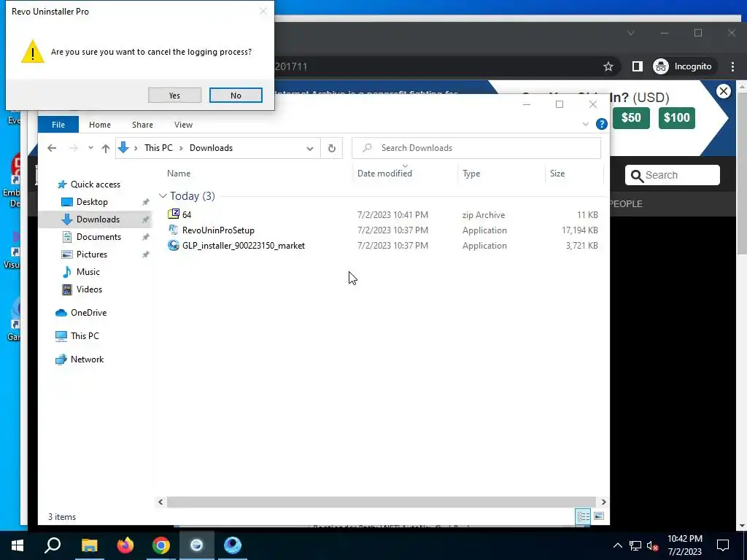This screenshot has height=560, width=747.
Task: Choose the $100 donation button
Action: coord(676,117)
